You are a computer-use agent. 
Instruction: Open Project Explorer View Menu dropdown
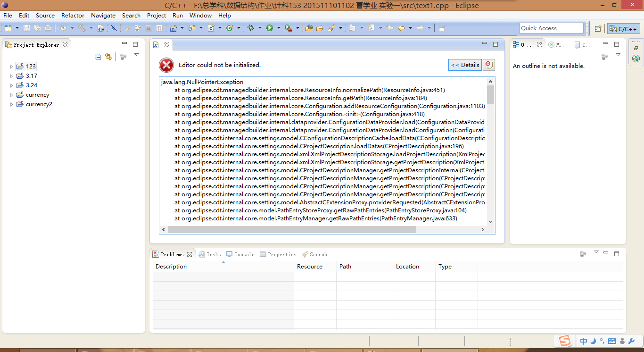click(137, 55)
